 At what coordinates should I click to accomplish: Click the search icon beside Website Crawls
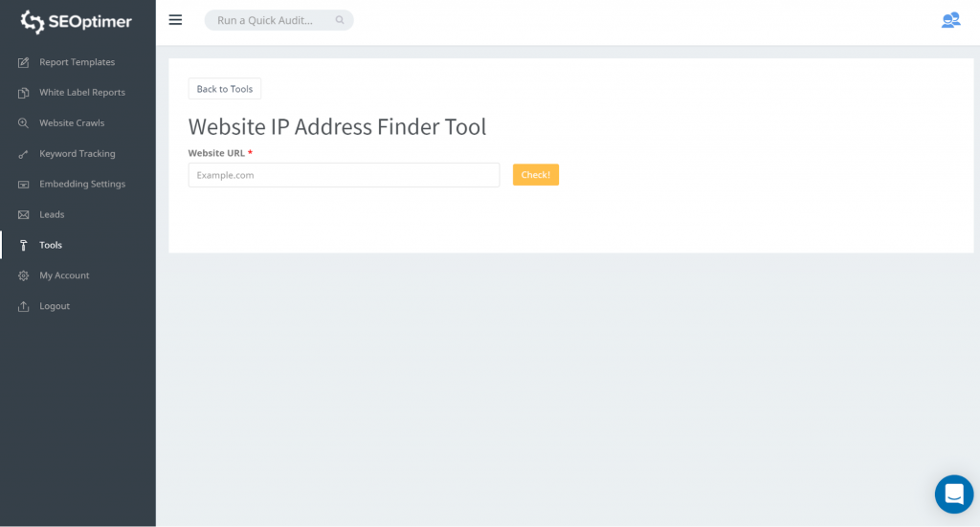(24, 123)
